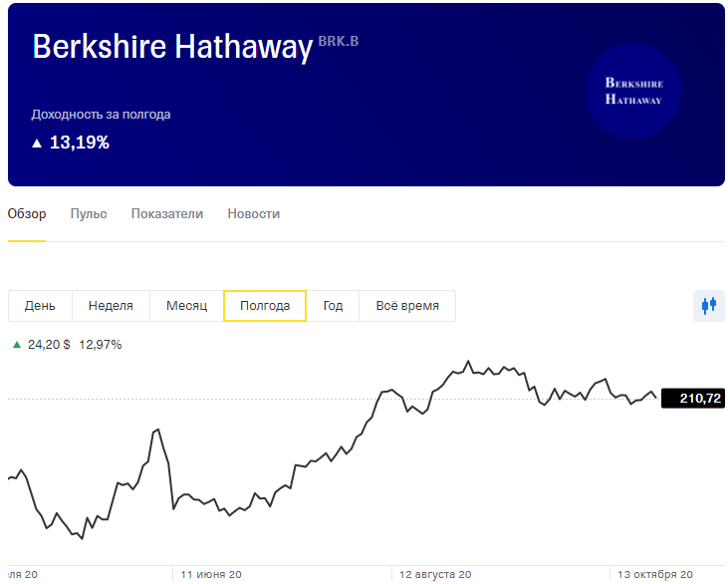This screenshot has width=728, height=584.
Task: Click the green up triangle by 24,20 $
Action: [x=17, y=345]
